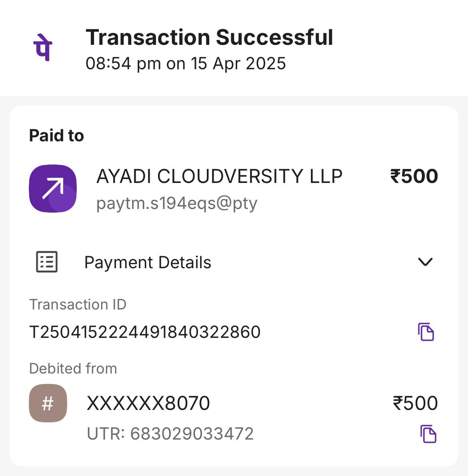Select the UPI ID paytm.s194eqs@pty
Screen dimensions: 468x476
pos(177,203)
